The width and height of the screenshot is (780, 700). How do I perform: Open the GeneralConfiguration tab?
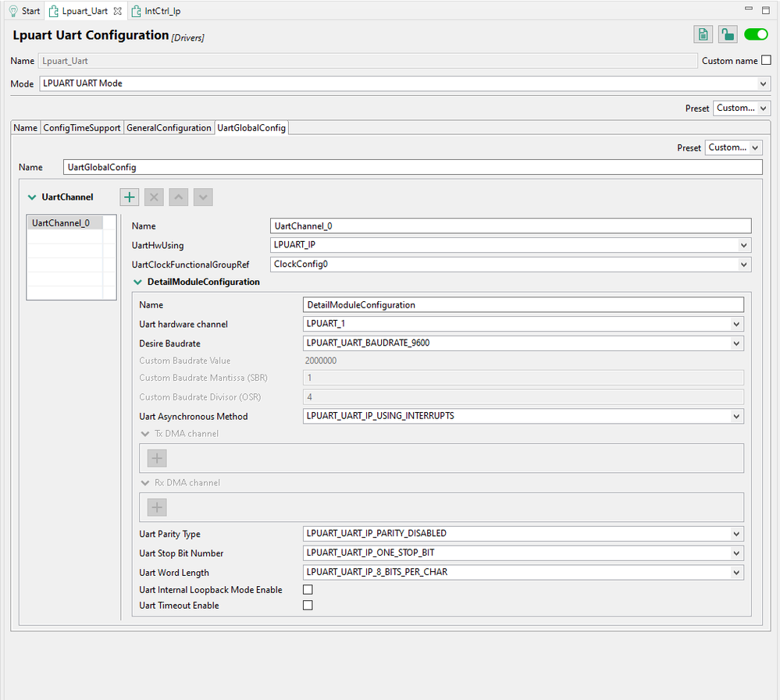click(x=169, y=128)
